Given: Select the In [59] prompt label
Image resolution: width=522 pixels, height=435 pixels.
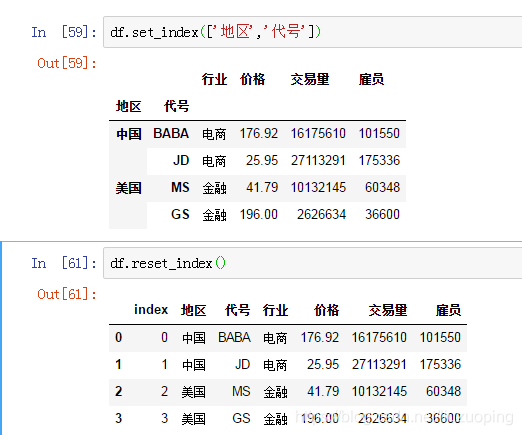Looking at the screenshot, I should (64, 32).
